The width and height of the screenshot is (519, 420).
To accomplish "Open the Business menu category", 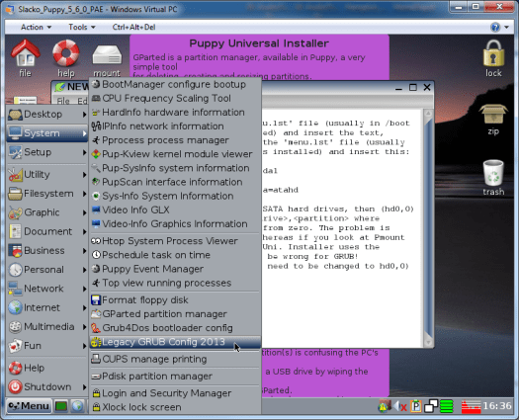I will (x=47, y=251).
